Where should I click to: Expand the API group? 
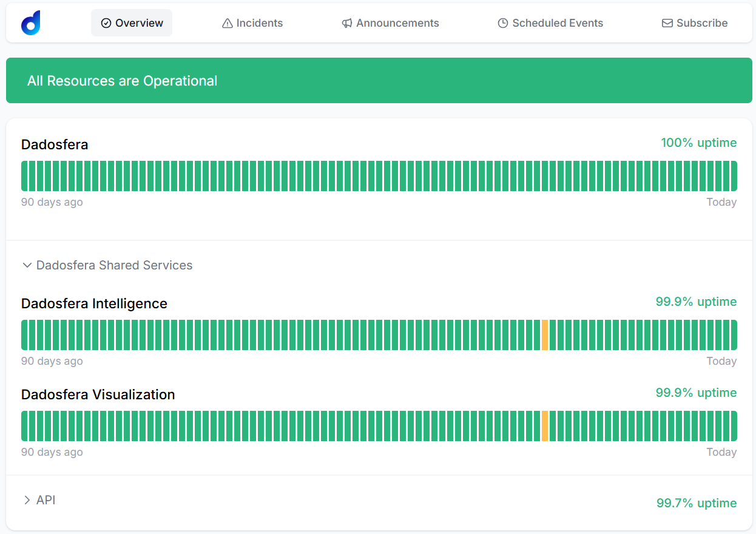pos(39,500)
